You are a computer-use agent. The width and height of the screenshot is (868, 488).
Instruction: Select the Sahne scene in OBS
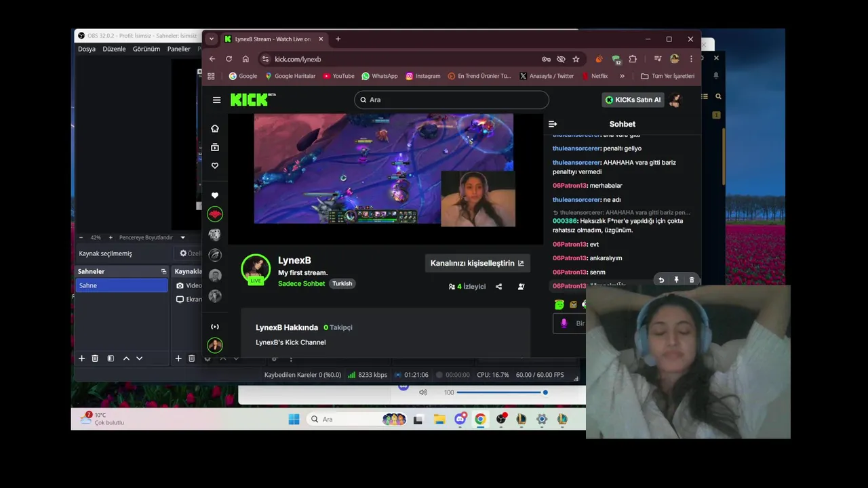(x=121, y=285)
